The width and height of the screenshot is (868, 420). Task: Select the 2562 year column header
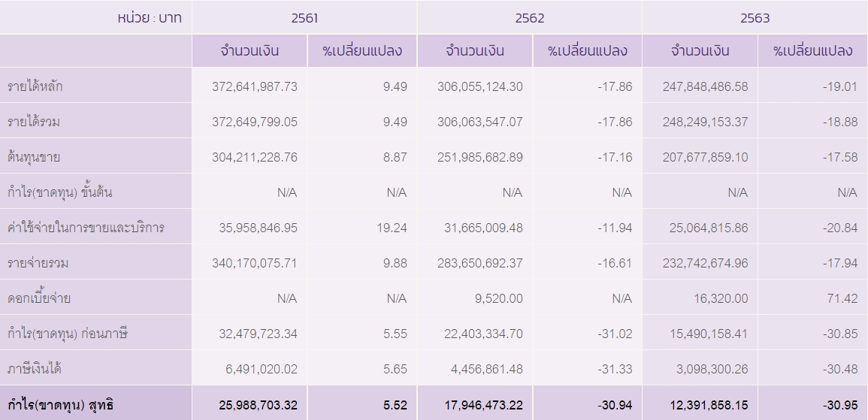click(x=530, y=18)
